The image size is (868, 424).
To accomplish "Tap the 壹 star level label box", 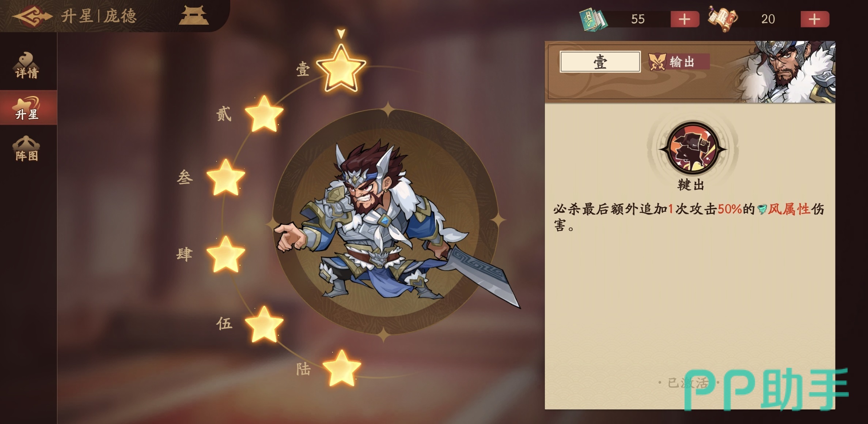I will coord(600,62).
